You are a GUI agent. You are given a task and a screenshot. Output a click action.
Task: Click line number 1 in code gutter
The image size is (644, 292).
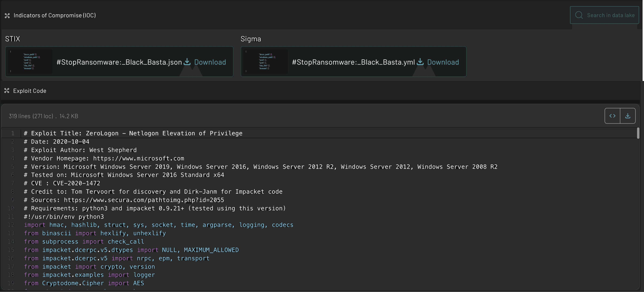(13, 133)
